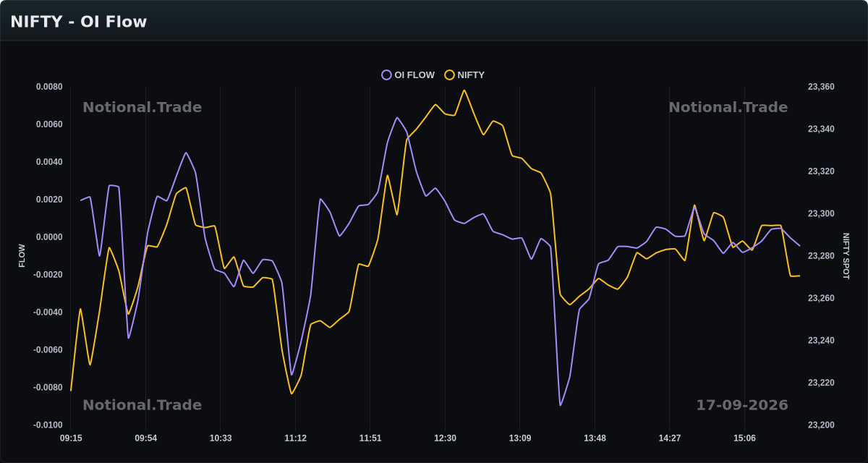Click the -0.0060 flow axis value
Viewport: 868px width, 463px height.
click(48, 350)
